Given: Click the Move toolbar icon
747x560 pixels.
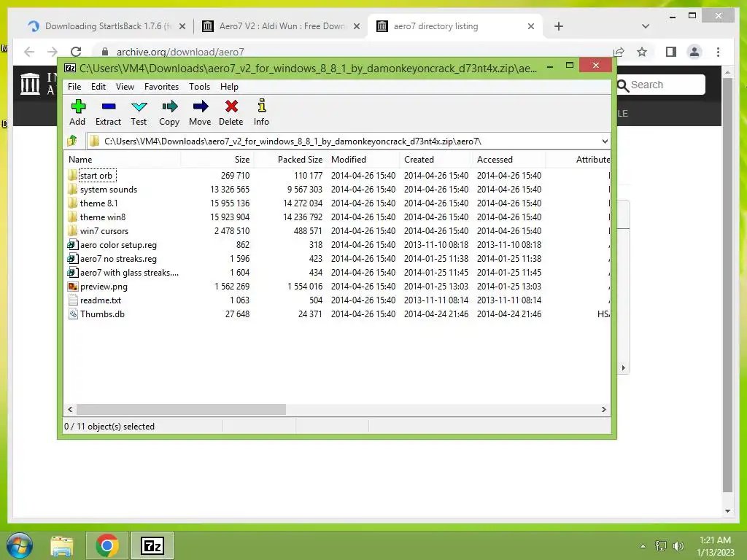Looking at the screenshot, I should pyautogui.click(x=200, y=112).
